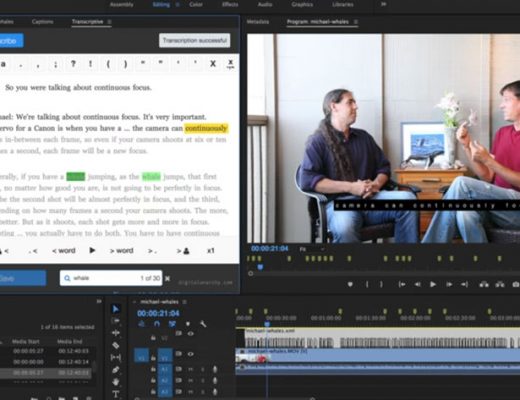Change x1 playback speed in Transcriptive
This screenshot has width=520, height=400.
tap(211, 250)
